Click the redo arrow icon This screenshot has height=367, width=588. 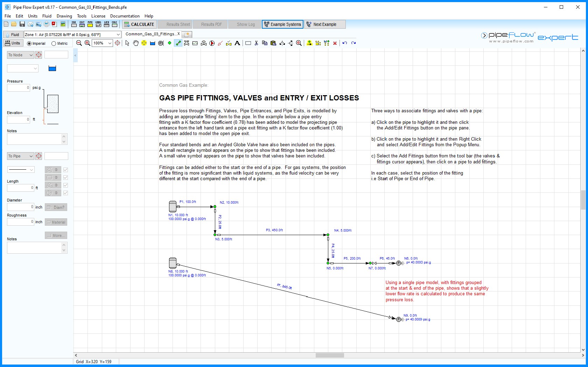click(x=353, y=43)
